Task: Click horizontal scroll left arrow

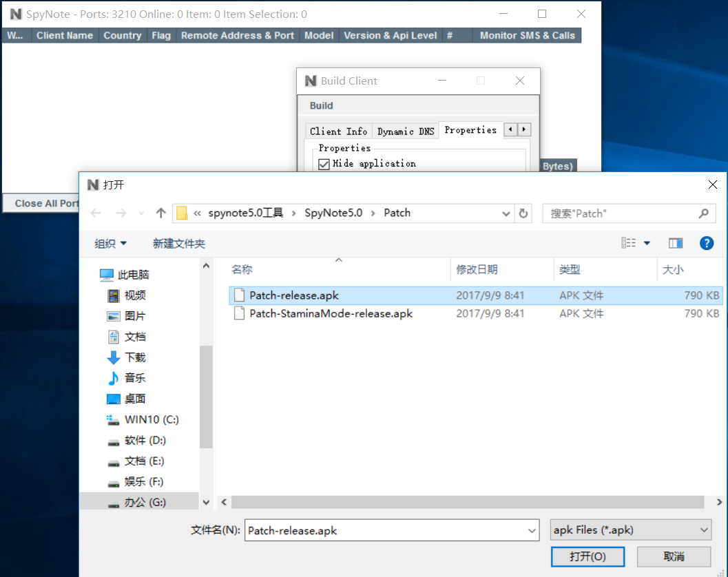Action: [x=225, y=502]
